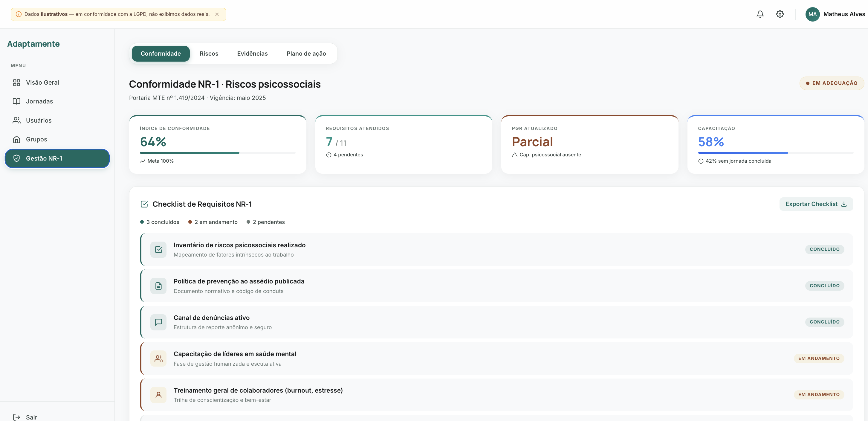
Task: Click the Jornadas book icon
Action: (x=16, y=101)
